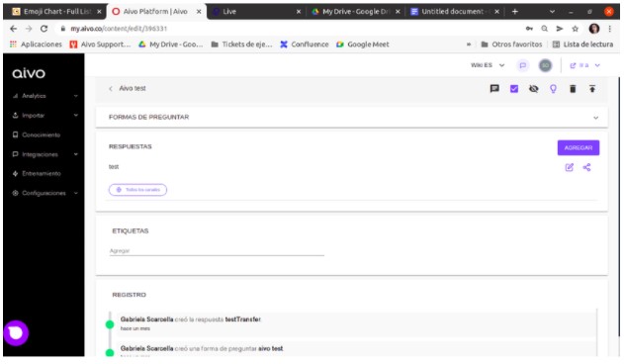Image resolution: width=624 pixels, height=364 pixels.
Task: Click the zoom magnifier icon in address bar
Action: [544, 29]
